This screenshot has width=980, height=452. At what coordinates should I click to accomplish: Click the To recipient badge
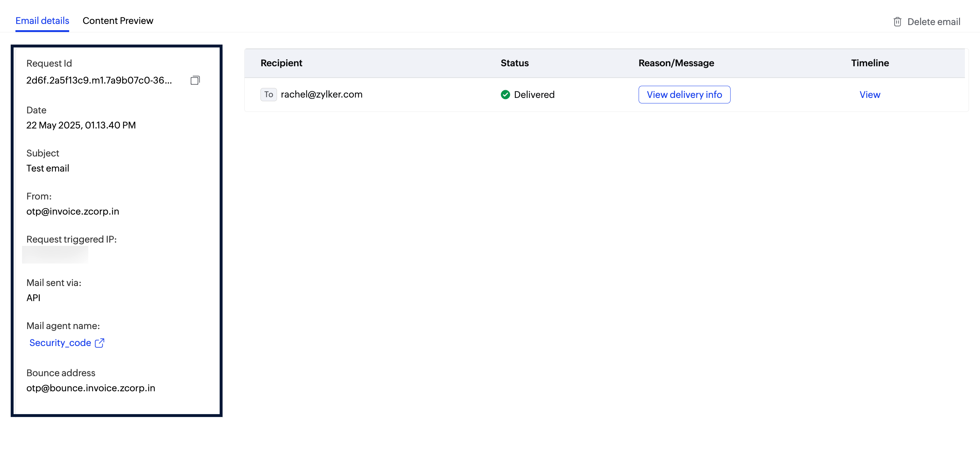[x=268, y=95]
